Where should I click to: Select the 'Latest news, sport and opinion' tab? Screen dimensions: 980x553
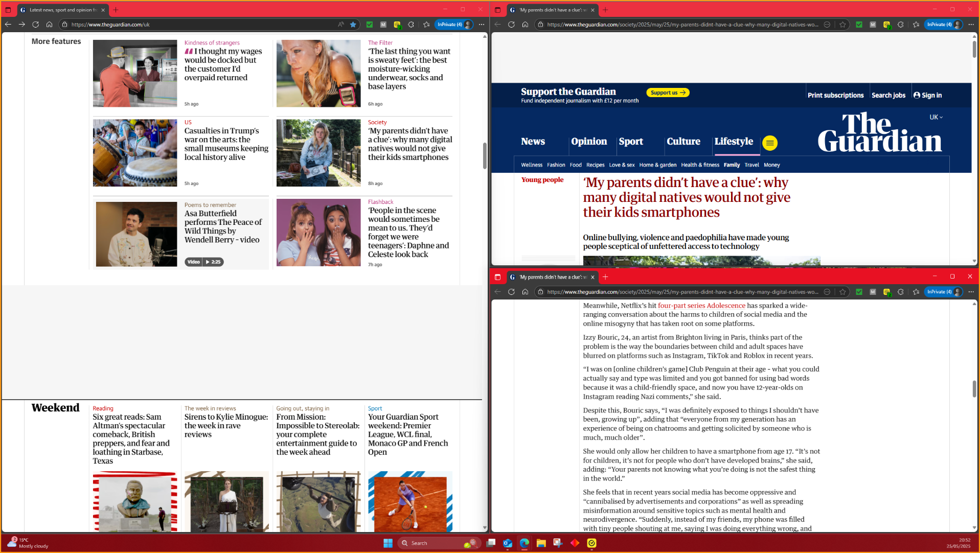(x=62, y=10)
